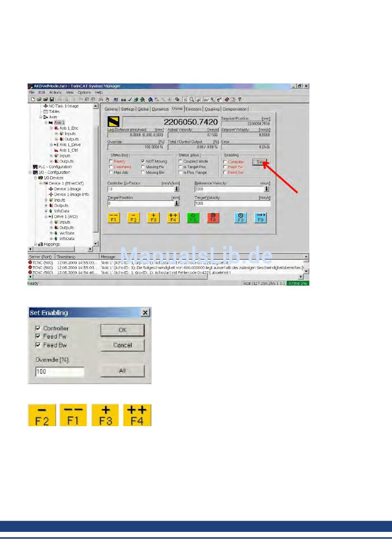The image size is (392, 555).
Task: Click the New document toolbar icon
Action: pos(33,100)
